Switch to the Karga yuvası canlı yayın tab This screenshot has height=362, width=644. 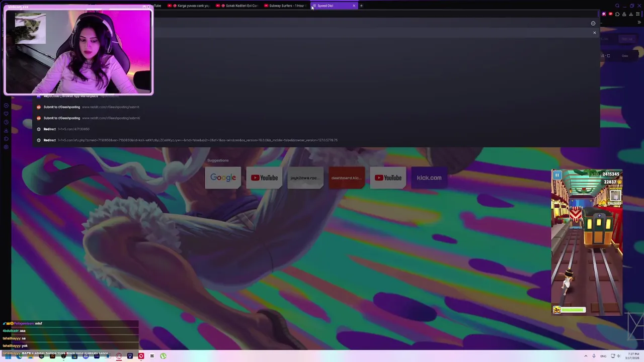(189, 6)
